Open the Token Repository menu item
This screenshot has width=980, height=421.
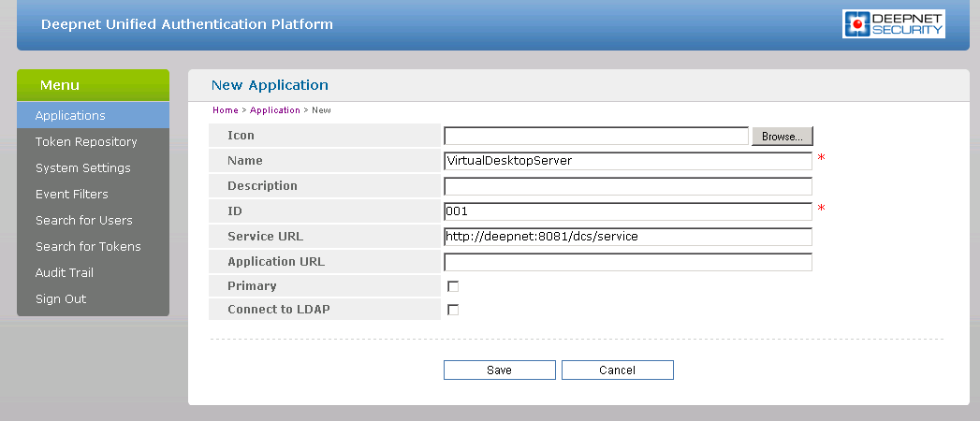pyautogui.click(x=86, y=142)
